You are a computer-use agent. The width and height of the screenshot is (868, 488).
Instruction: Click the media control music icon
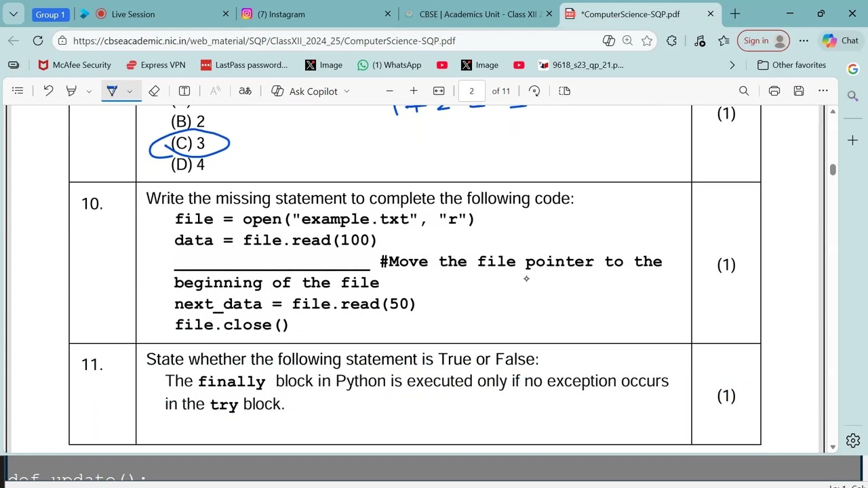(x=700, y=41)
